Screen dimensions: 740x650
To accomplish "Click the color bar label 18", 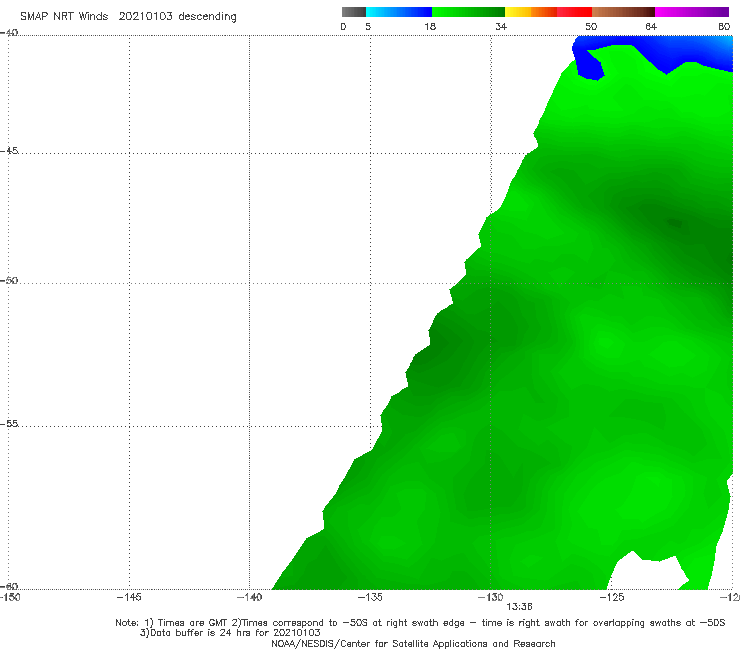I will (430, 26).
